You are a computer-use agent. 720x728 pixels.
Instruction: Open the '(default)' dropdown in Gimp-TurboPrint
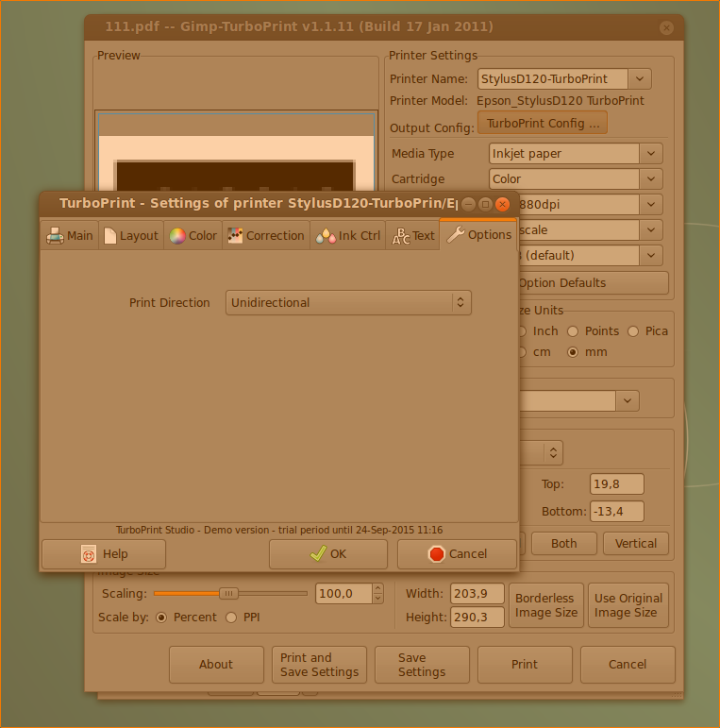click(651, 255)
